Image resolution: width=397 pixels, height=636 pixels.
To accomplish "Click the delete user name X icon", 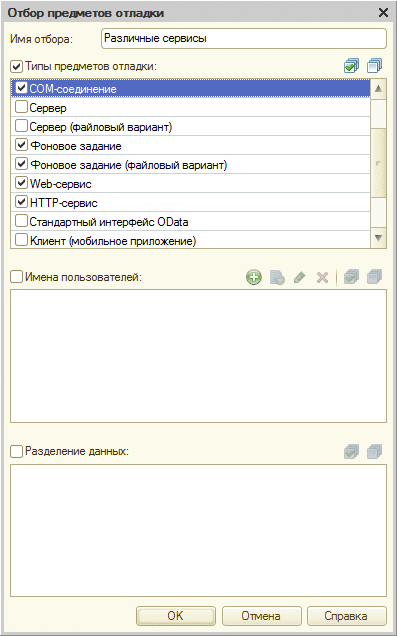I will [x=322, y=277].
